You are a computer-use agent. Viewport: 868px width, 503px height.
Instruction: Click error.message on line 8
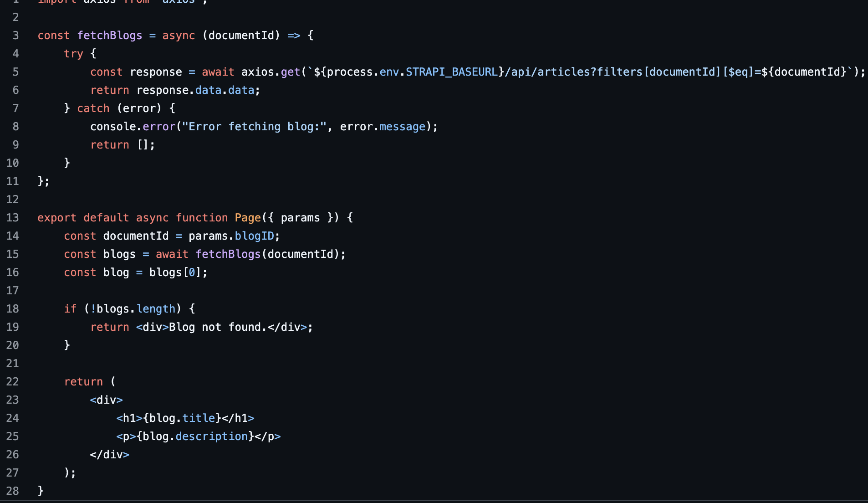click(x=383, y=127)
